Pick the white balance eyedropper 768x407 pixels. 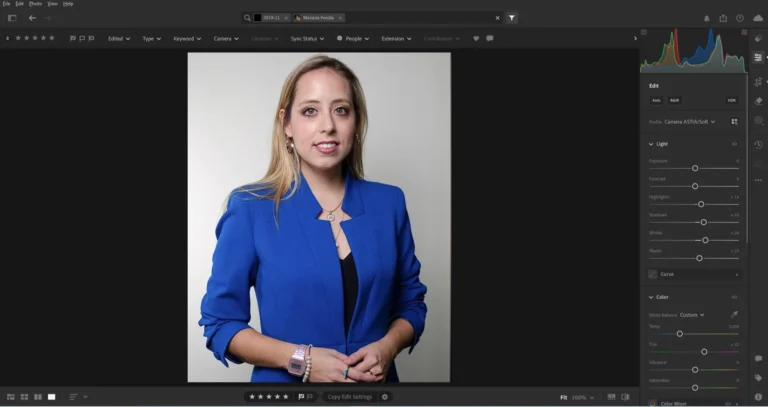point(734,314)
